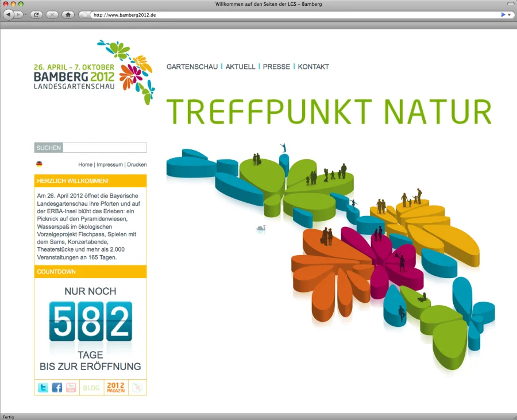This screenshot has height=420, width=517.
Task: Click the Bamberg 2012 Landesgartenschau logo
Action: coord(92,73)
